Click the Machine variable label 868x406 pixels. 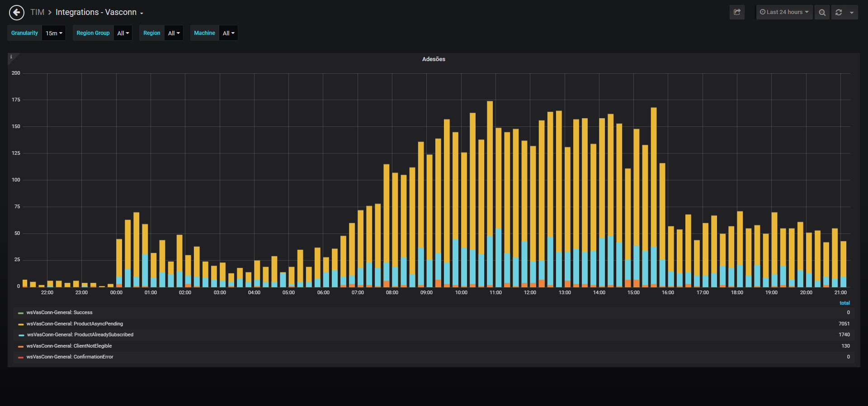[204, 33]
